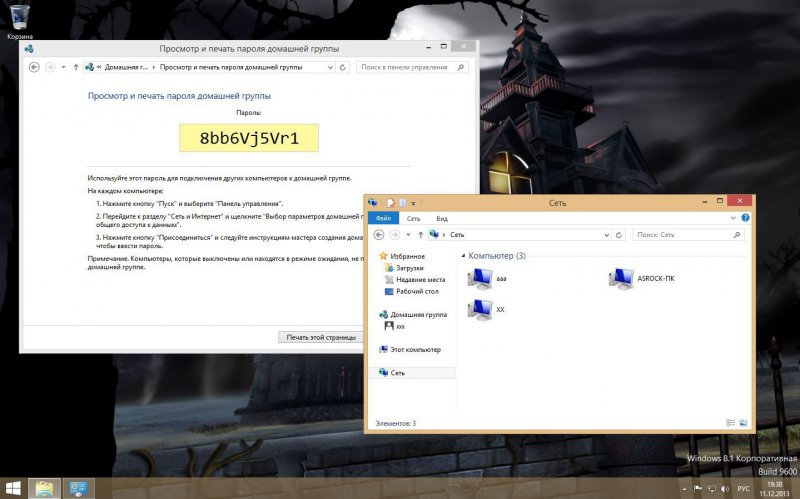Select the XX network computer
800x499 pixels.
click(486, 310)
